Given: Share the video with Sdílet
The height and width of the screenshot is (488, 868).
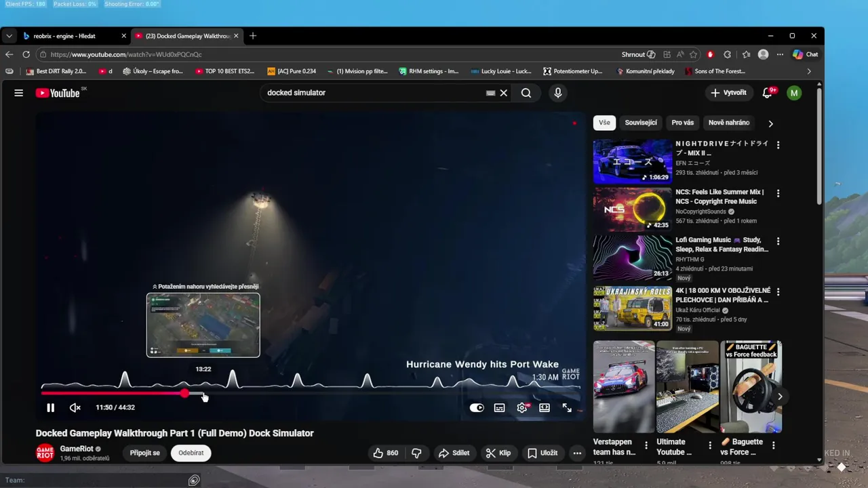Looking at the screenshot, I should pos(454,453).
